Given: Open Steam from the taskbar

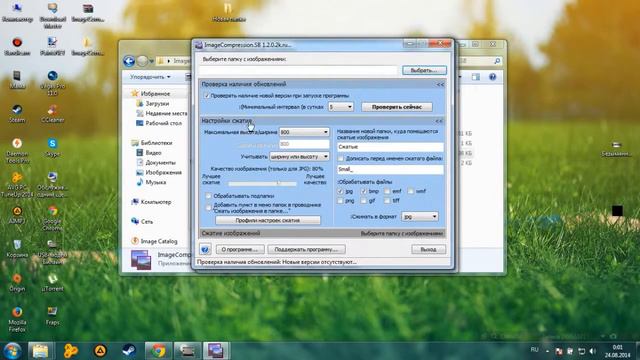Looking at the screenshot, I should click(x=129, y=351).
